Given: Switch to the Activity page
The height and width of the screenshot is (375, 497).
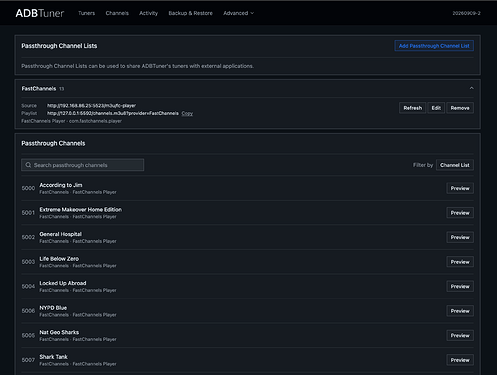Looking at the screenshot, I should coord(148,13).
